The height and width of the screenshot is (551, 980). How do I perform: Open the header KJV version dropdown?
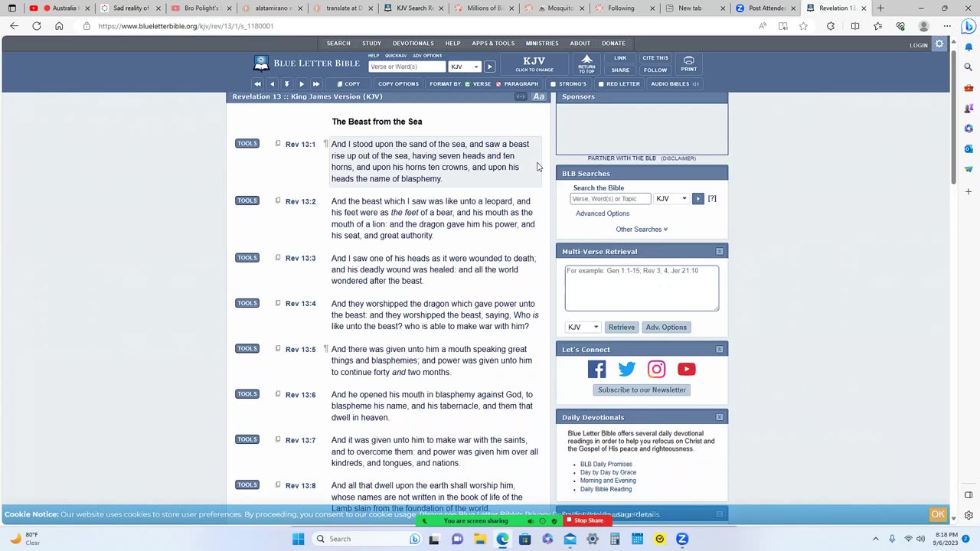[465, 67]
